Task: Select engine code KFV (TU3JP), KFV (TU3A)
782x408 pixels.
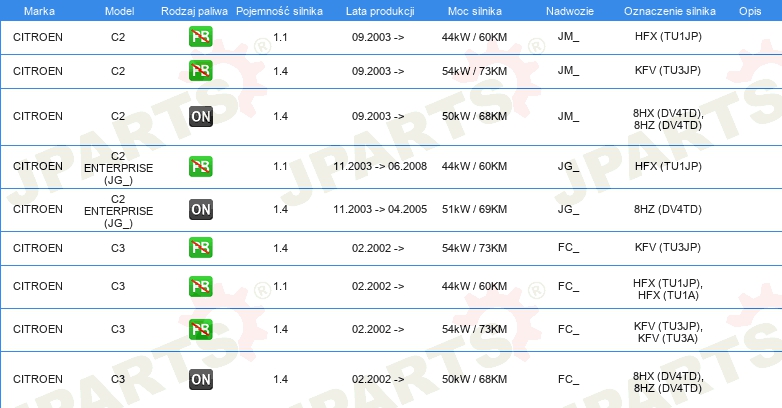Action: 668,332
